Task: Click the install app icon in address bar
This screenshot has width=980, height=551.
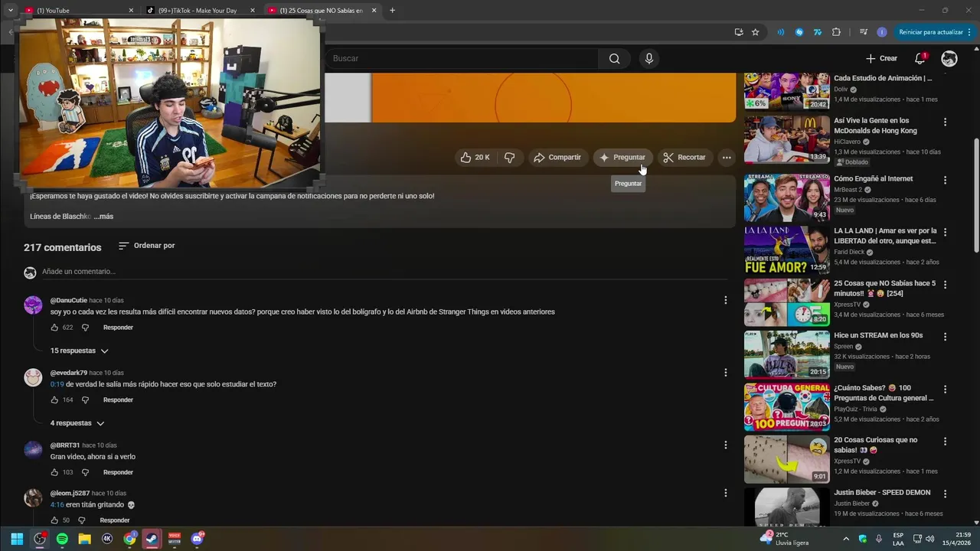Action: point(739,32)
